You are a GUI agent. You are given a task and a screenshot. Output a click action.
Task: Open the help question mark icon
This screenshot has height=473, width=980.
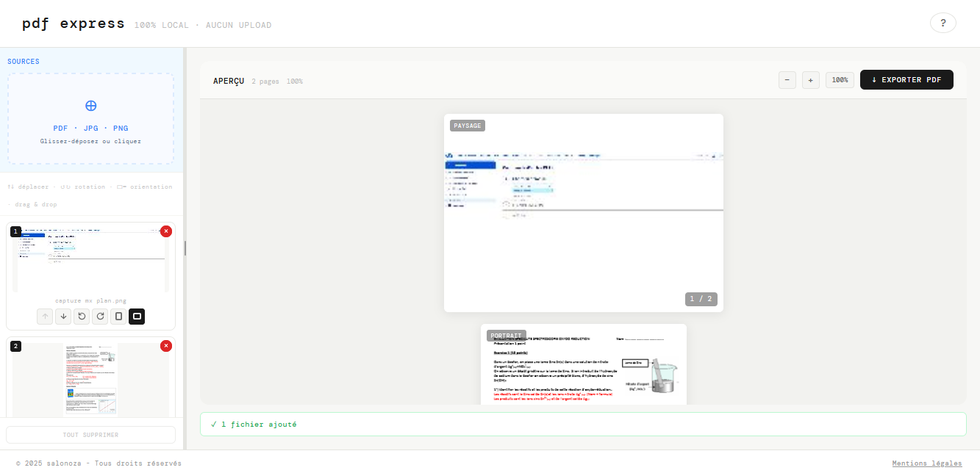pyautogui.click(x=943, y=23)
